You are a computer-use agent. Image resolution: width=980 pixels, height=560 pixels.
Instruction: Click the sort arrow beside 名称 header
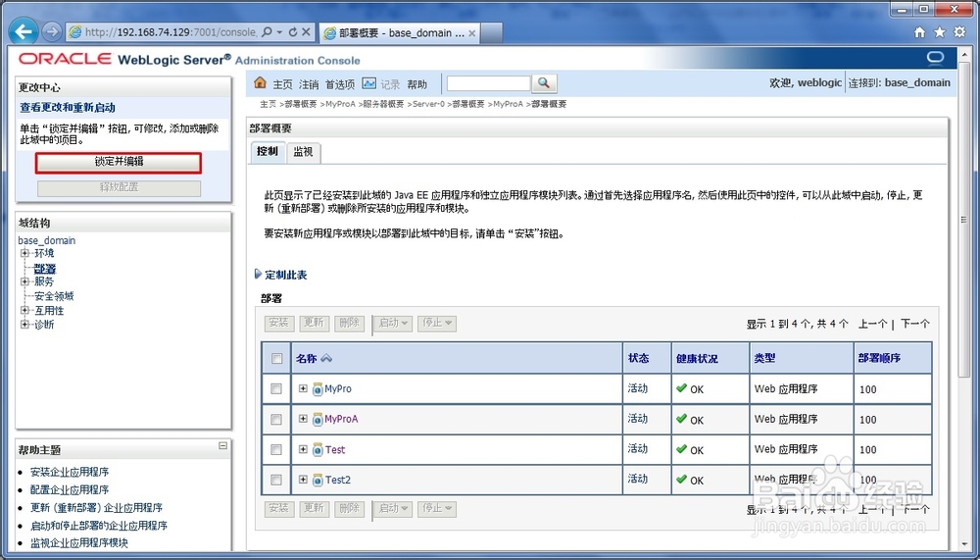(326, 359)
